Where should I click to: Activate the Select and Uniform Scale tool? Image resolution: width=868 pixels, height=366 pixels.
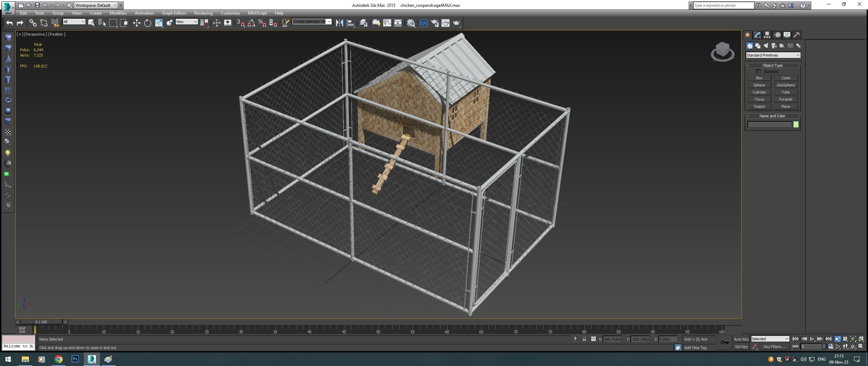pyautogui.click(x=159, y=23)
